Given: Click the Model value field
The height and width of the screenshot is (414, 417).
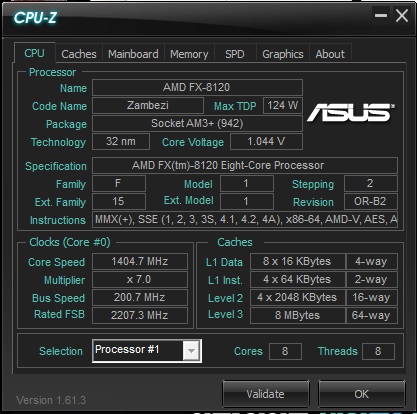Looking at the screenshot, I should click(x=247, y=183).
